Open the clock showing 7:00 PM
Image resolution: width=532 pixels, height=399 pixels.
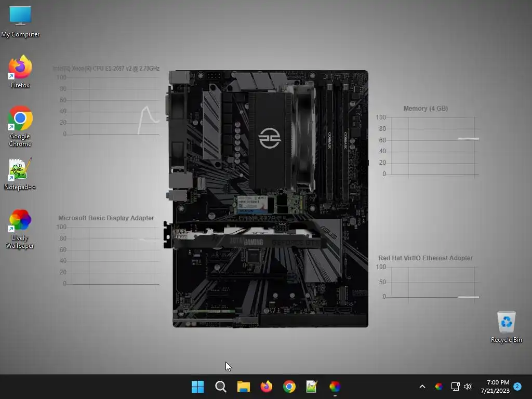(x=495, y=387)
